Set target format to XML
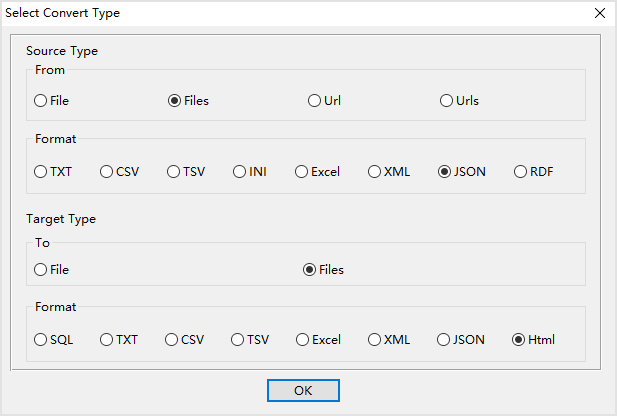617x416 pixels. coord(375,340)
